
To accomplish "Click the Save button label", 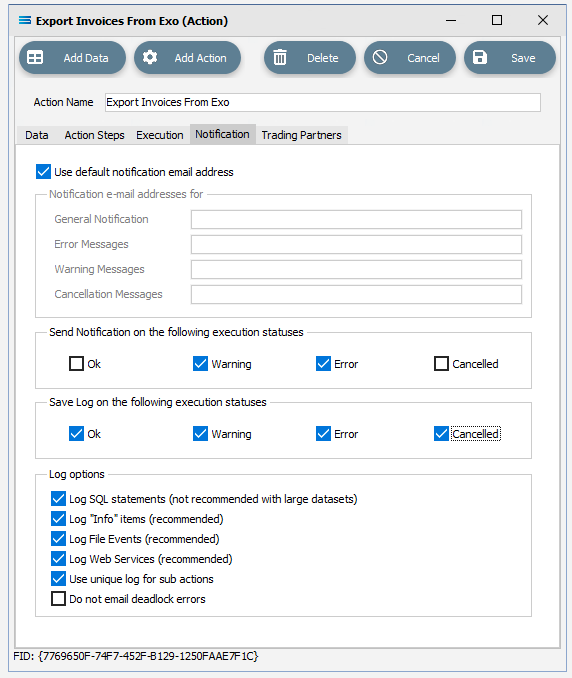I will tap(523, 58).
